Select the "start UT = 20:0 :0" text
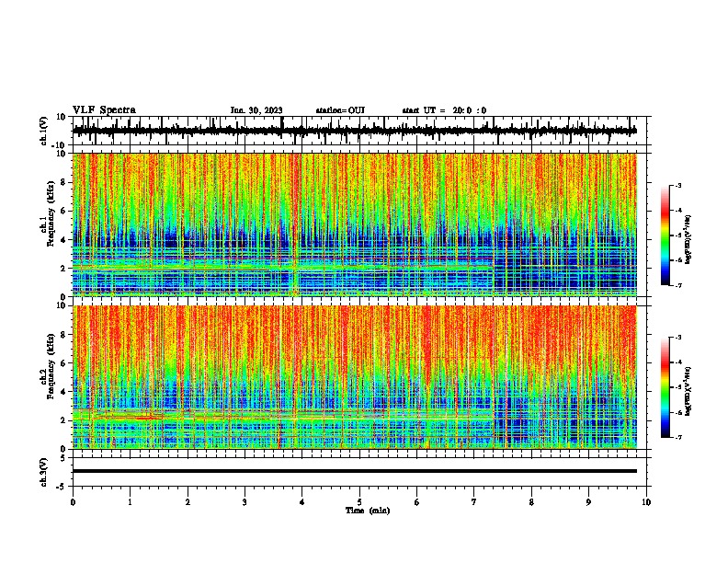Screen dimensions: 728x563 (444, 110)
